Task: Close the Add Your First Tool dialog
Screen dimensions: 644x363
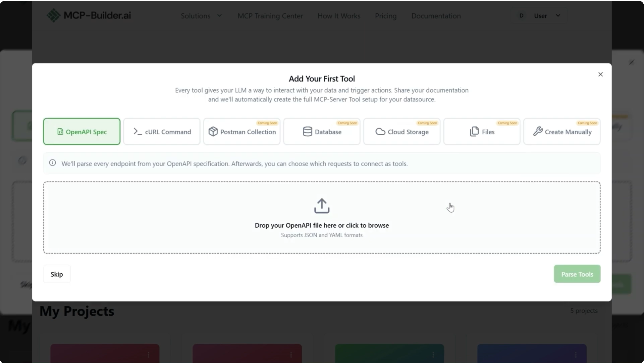Action: point(600,74)
